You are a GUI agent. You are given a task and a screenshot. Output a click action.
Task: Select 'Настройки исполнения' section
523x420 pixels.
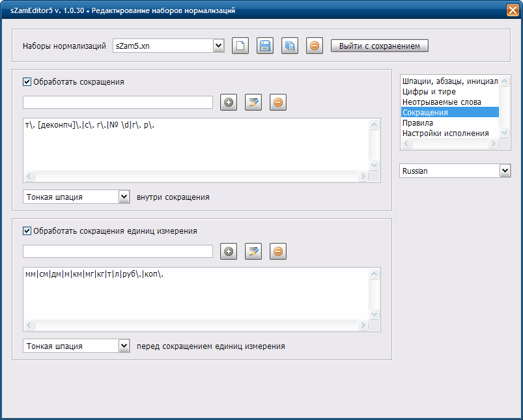click(450, 133)
